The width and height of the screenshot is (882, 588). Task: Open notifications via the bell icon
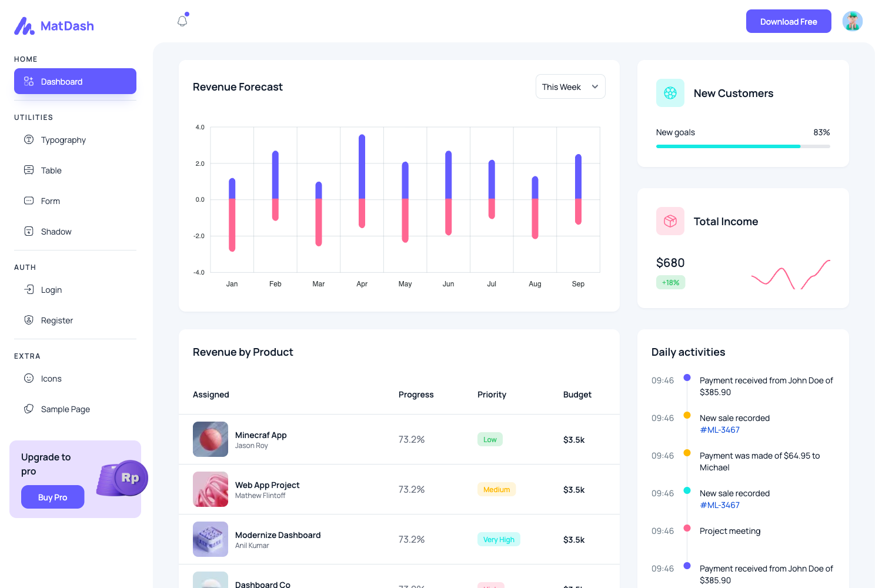coord(182,20)
